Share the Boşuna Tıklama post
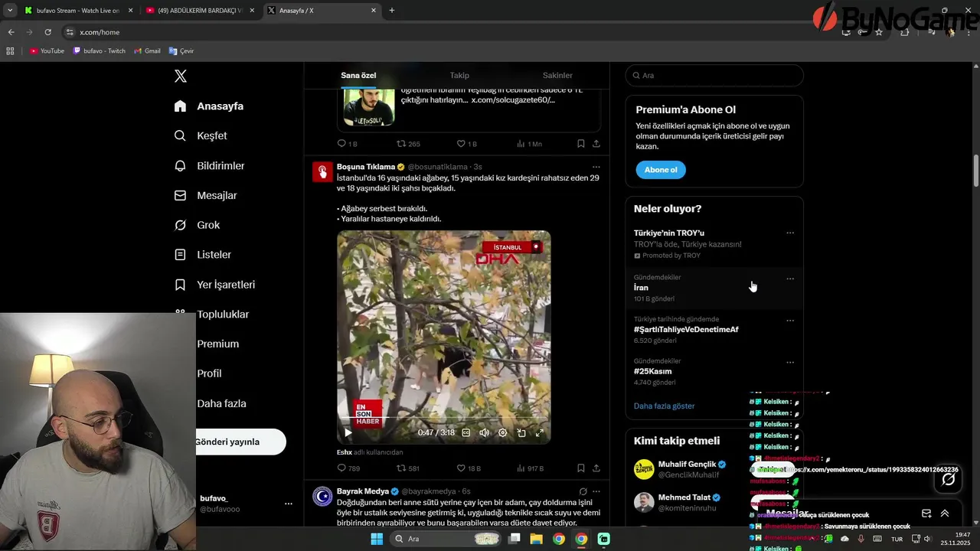The image size is (980, 551). pos(596,468)
